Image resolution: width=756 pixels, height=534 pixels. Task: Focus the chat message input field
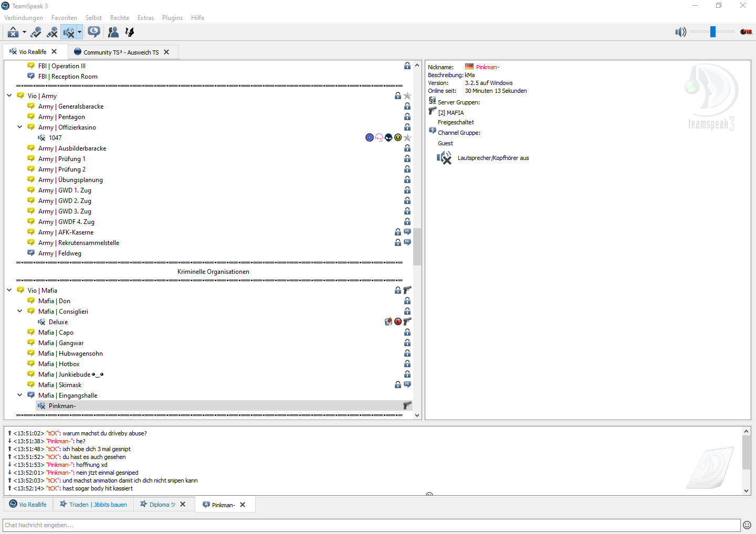point(372,525)
